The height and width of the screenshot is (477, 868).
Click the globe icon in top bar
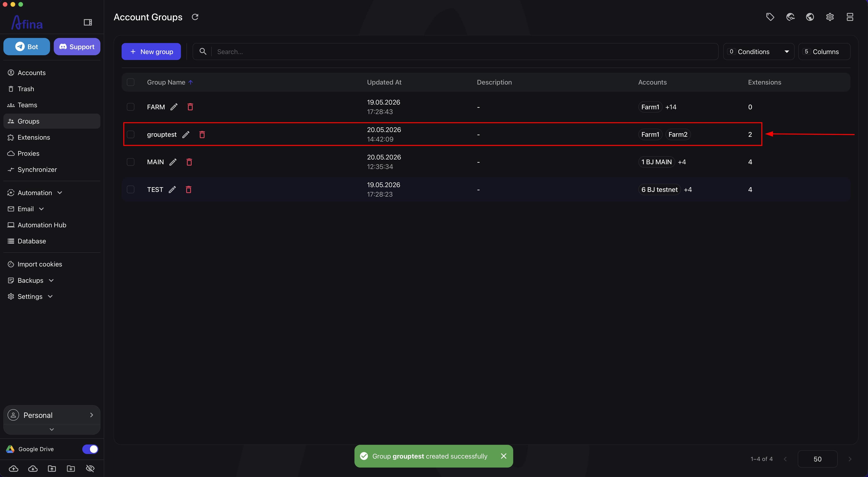click(810, 17)
